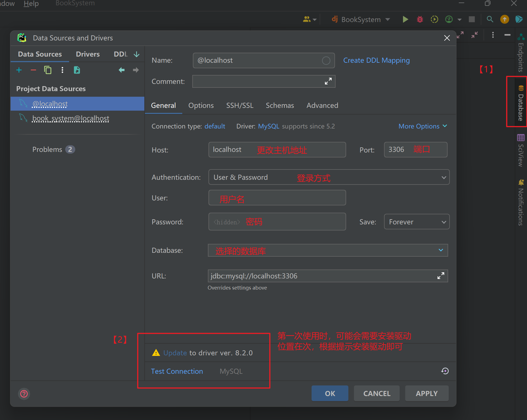Screen dimensions: 527x420
Task: Open Notifications side panel
Action: tap(521, 202)
